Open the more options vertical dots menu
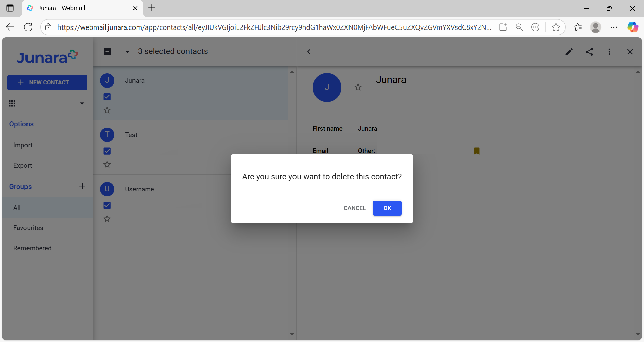The height and width of the screenshot is (342, 644). point(609,52)
